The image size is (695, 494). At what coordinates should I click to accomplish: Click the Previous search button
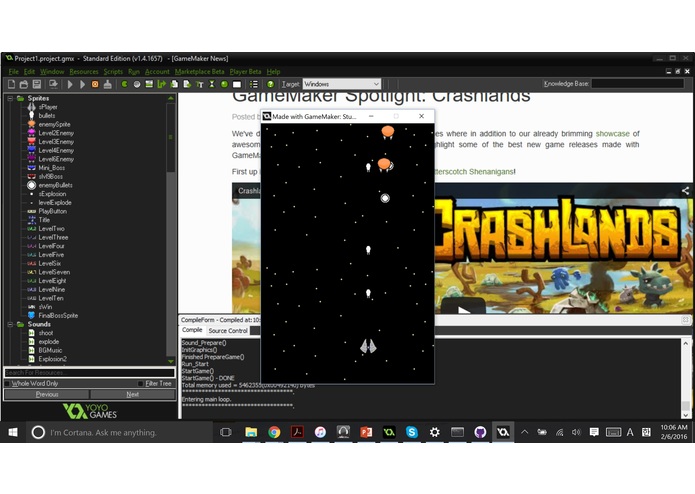point(47,394)
